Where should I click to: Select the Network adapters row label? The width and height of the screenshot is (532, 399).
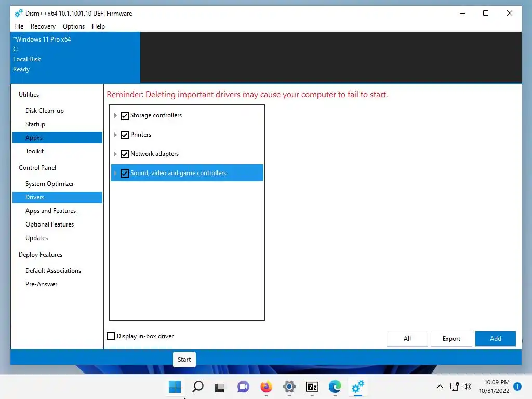(154, 154)
